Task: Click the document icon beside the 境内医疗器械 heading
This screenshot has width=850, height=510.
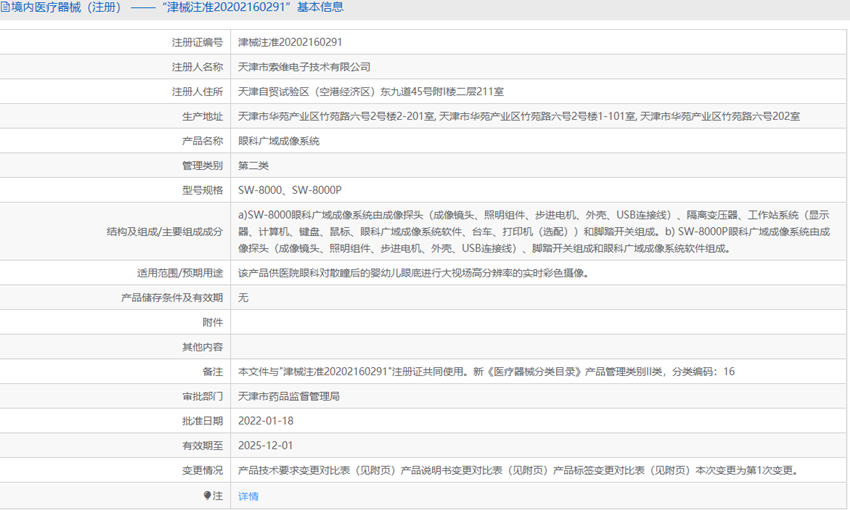Action: coord(4,7)
